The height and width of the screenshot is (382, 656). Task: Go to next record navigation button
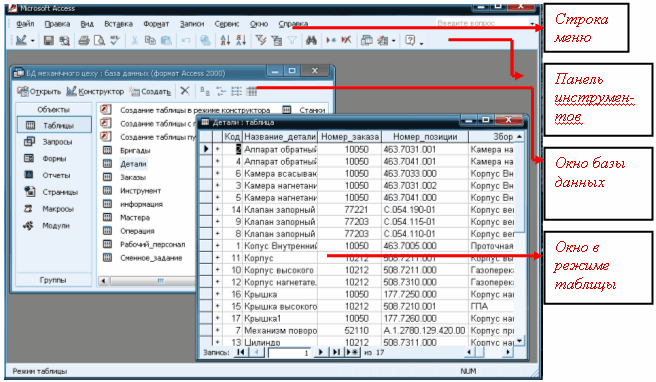[320, 352]
